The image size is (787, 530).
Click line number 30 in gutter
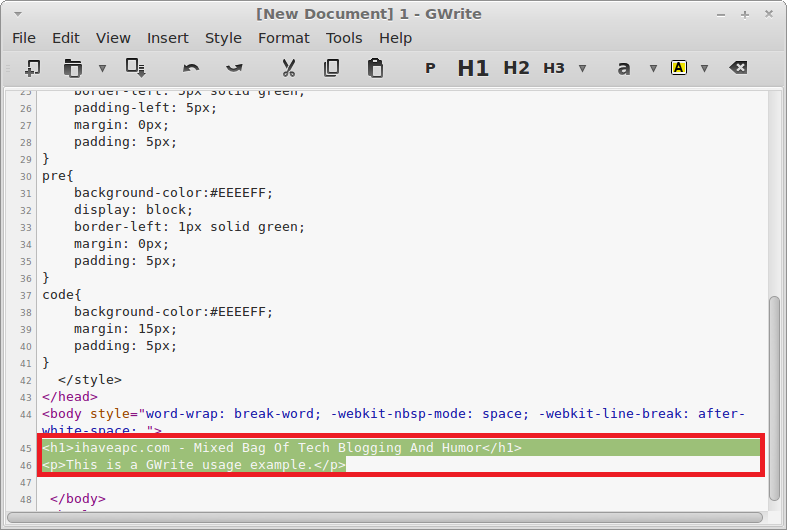[26, 177]
